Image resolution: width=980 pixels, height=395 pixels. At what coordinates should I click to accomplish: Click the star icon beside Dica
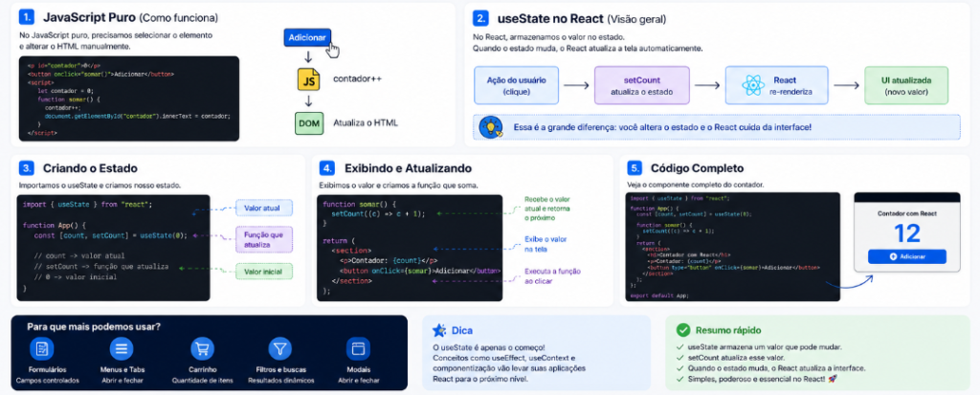pos(439,331)
